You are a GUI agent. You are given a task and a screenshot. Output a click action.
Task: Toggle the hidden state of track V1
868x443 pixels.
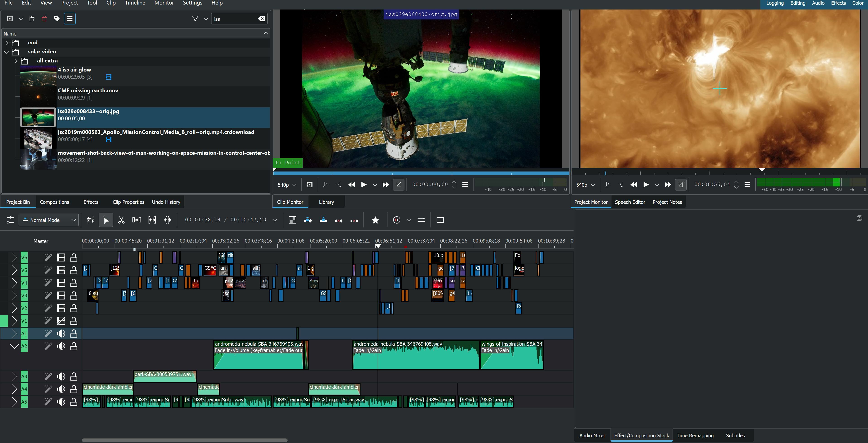[61, 321]
